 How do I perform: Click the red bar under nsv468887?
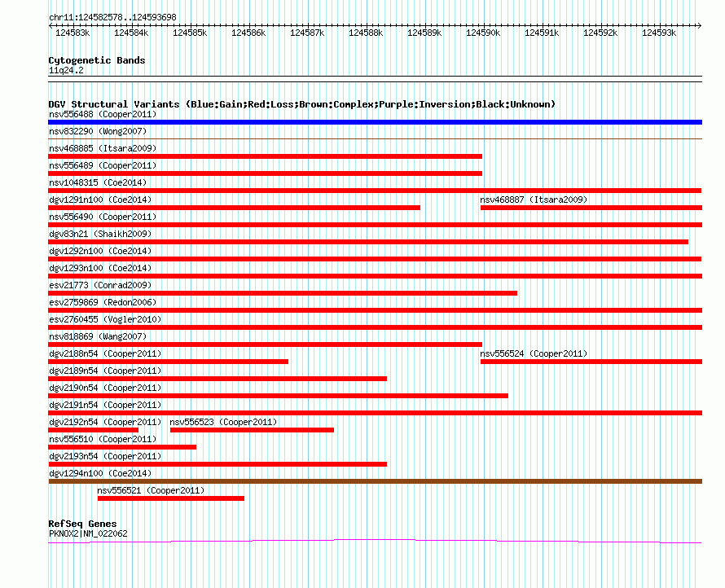[591, 208]
